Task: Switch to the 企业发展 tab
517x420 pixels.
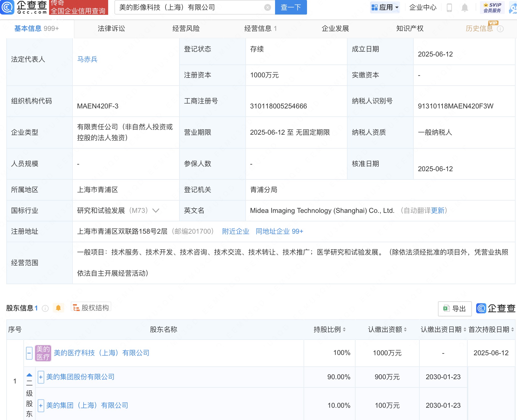Action: (335, 29)
